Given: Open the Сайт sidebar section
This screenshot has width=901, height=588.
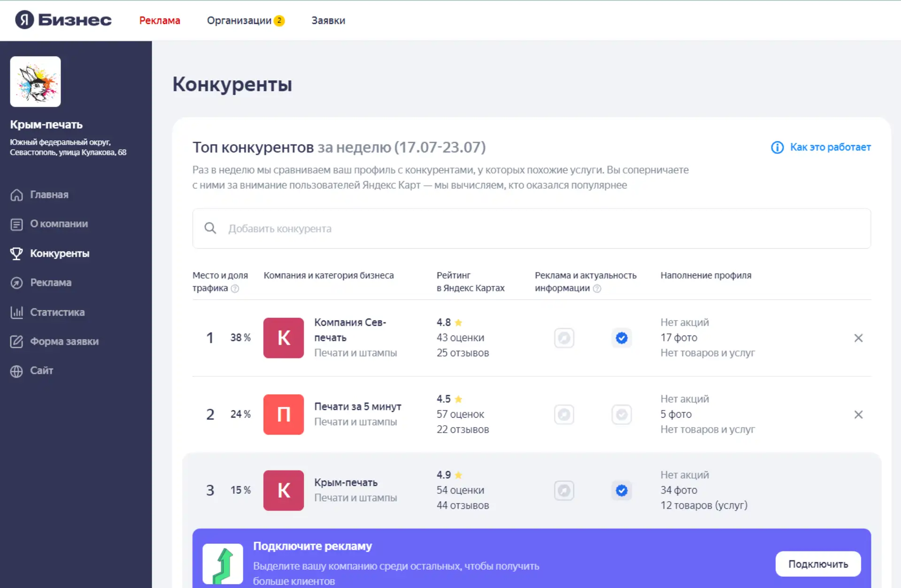Looking at the screenshot, I should coord(42,370).
